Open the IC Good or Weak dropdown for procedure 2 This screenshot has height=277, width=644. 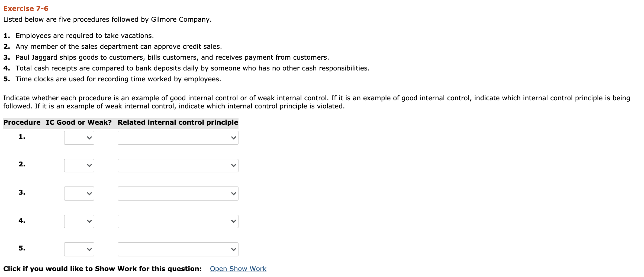click(x=79, y=165)
